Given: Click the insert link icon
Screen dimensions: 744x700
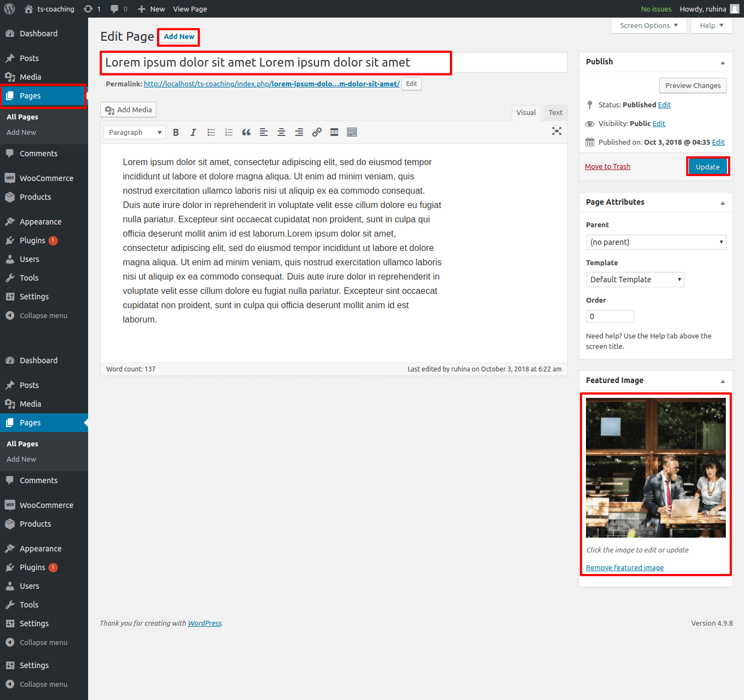Looking at the screenshot, I should (317, 132).
